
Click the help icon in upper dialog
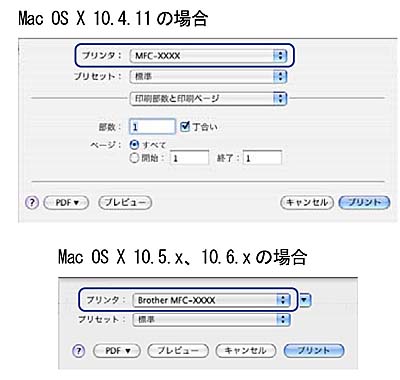pyautogui.click(x=32, y=202)
